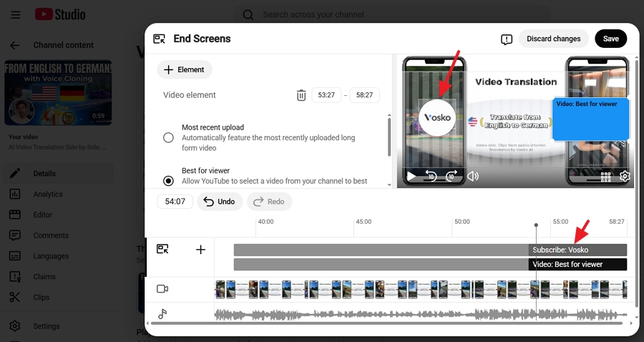The width and height of the screenshot is (644, 342).
Task: Click the audio track music note icon
Action: click(162, 314)
